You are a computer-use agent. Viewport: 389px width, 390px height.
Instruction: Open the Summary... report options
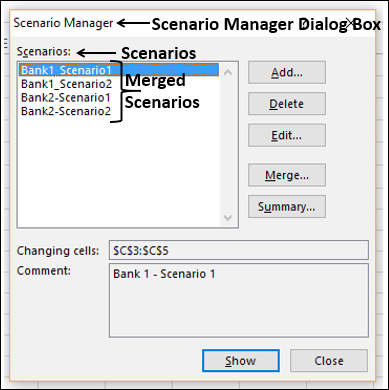point(287,207)
